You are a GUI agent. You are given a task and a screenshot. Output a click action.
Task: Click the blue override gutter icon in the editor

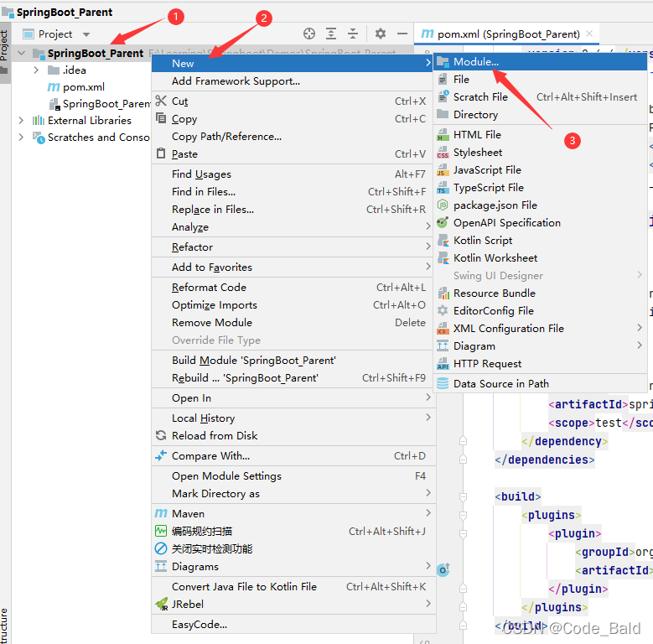click(x=443, y=569)
